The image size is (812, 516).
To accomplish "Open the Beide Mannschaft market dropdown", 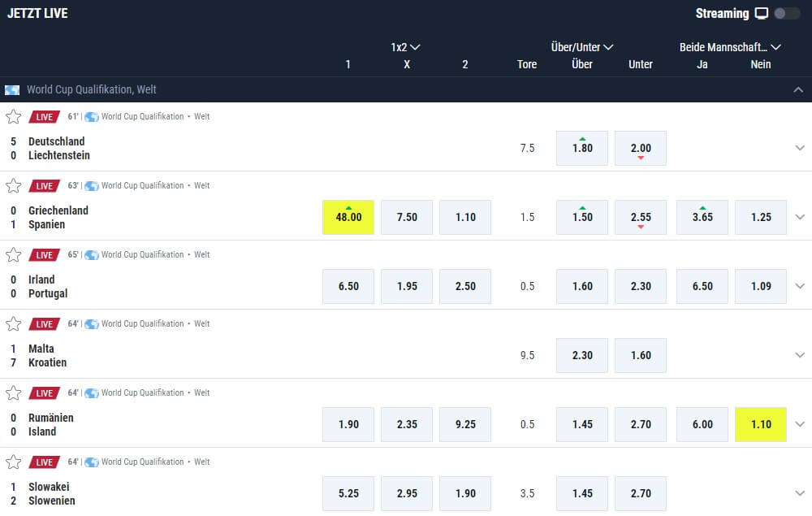I will pyautogui.click(x=730, y=47).
